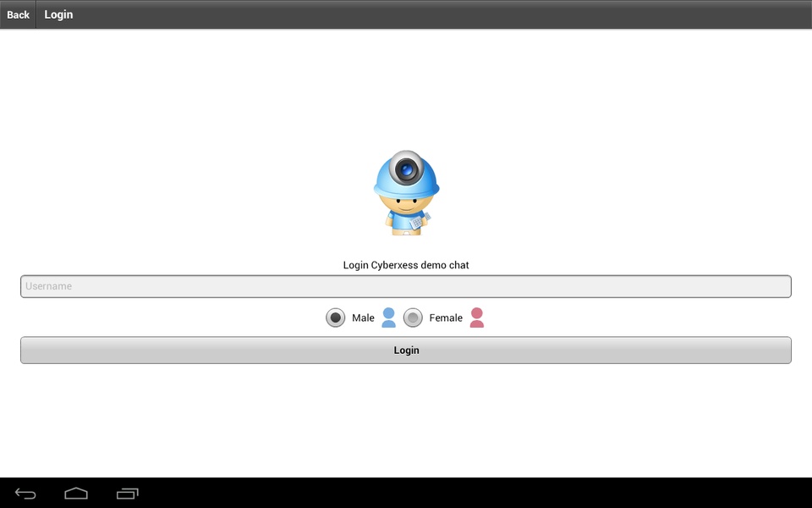Select the Female radio button
Image resolution: width=812 pixels, height=508 pixels.
[413, 317]
